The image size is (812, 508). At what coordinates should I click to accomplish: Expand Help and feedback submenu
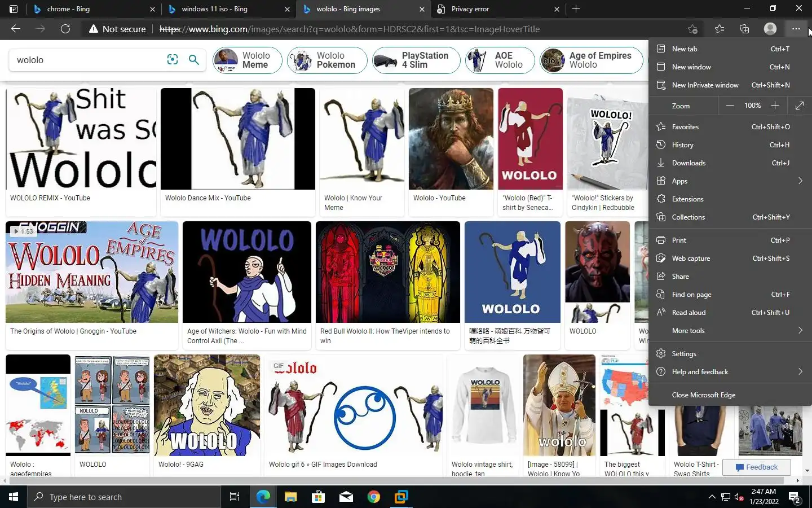(730, 372)
